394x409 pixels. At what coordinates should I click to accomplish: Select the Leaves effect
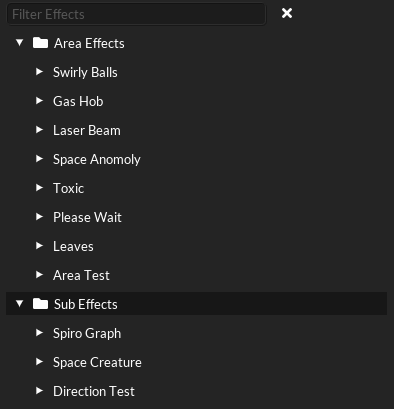pyautogui.click(x=73, y=246)
